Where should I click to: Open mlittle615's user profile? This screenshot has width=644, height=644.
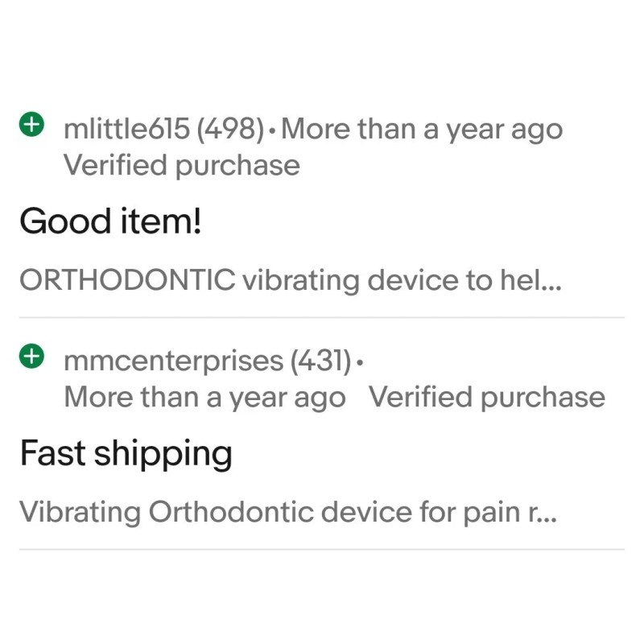(126, 129)
